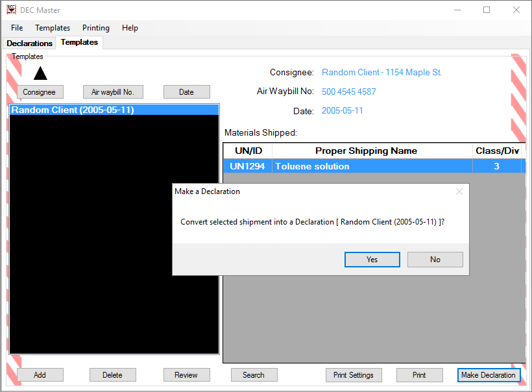Click the Make Declaration button
Image resolution: width=532 pixels, height=392 pixels.
(489, 375)
